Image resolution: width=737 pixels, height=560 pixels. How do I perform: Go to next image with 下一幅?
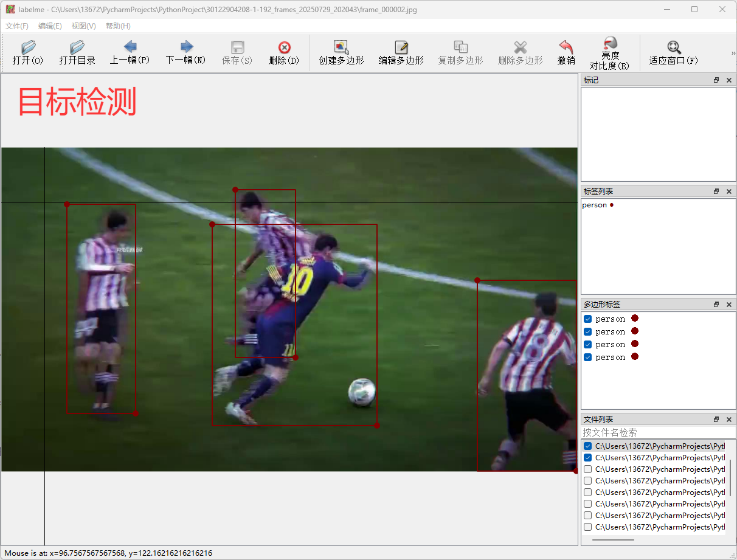click(186, 47)
